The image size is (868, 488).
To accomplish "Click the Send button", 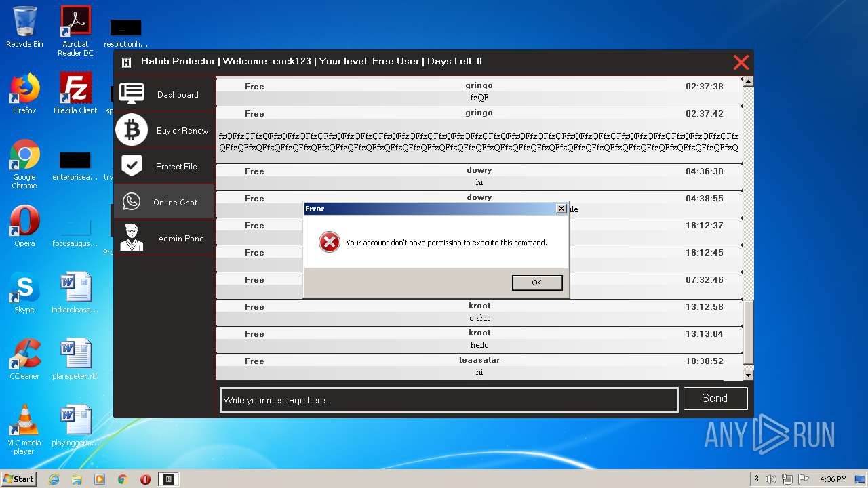I will [715, 399].
